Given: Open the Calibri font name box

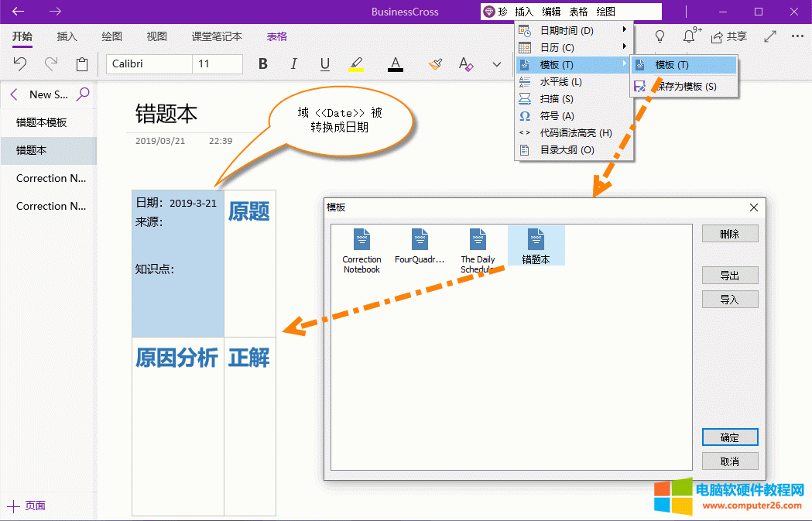Looking at the screenshot, I should tap(149, 64).
